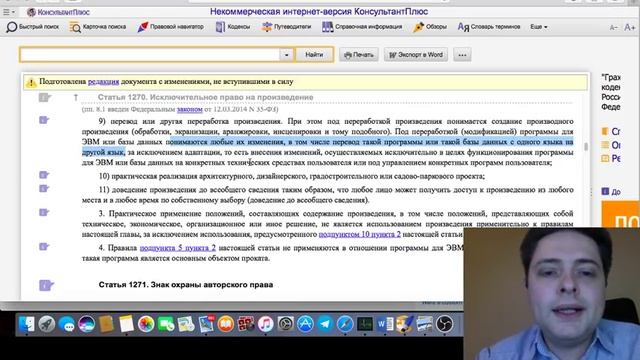The height and width of the screenshot is (360, 640).
Task: Increase font size with A+ button
Action: pyautogui.click(x=629, y=27)
